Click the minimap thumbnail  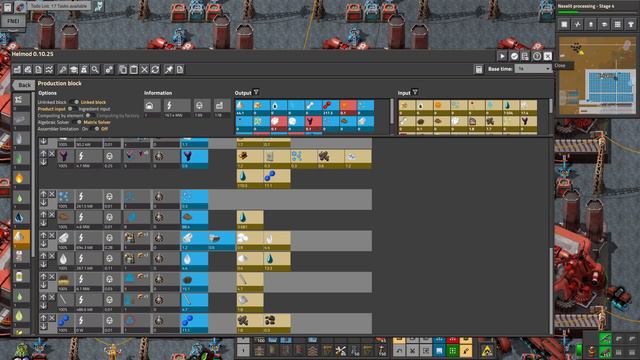pos(598,76)
